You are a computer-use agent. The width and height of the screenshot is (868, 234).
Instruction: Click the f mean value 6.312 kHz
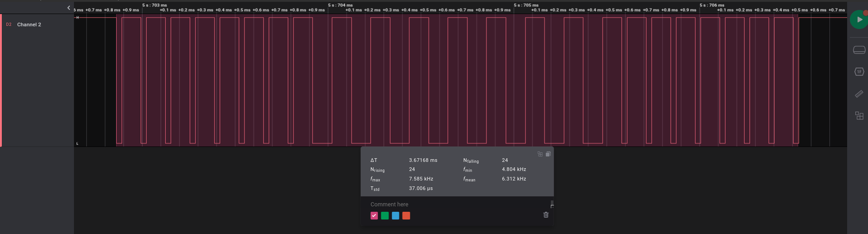pyautogui.click(x=514, y=179)
